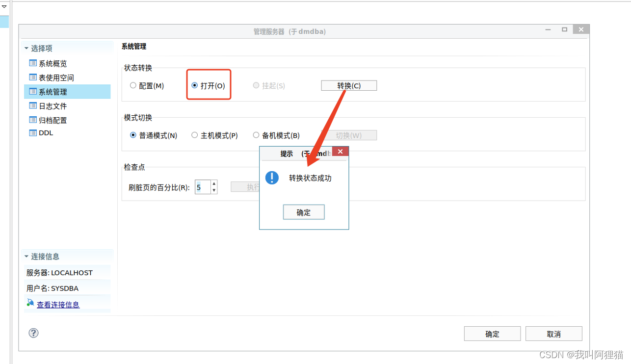Select 系统管理 in the options list
Image resolution: width=631 pixels, height=364 pixels.
click(x=67, y=91)
